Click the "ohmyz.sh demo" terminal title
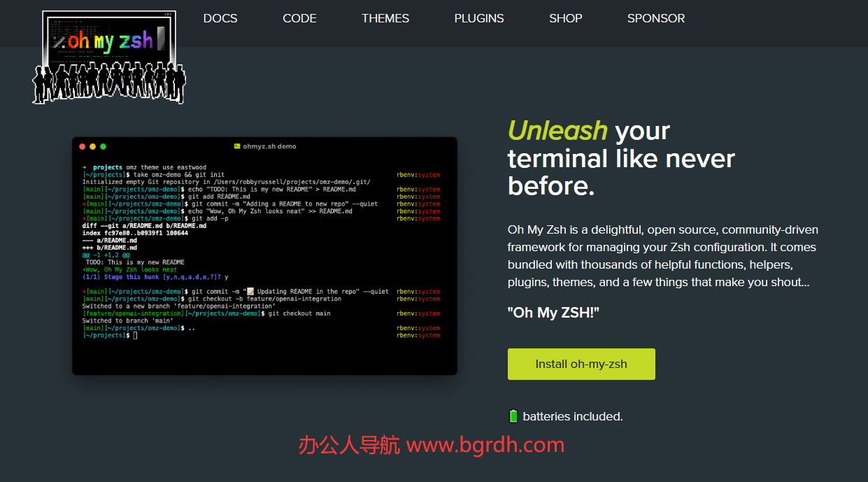This screenshot has width=868, height=482. coord(270,146)
